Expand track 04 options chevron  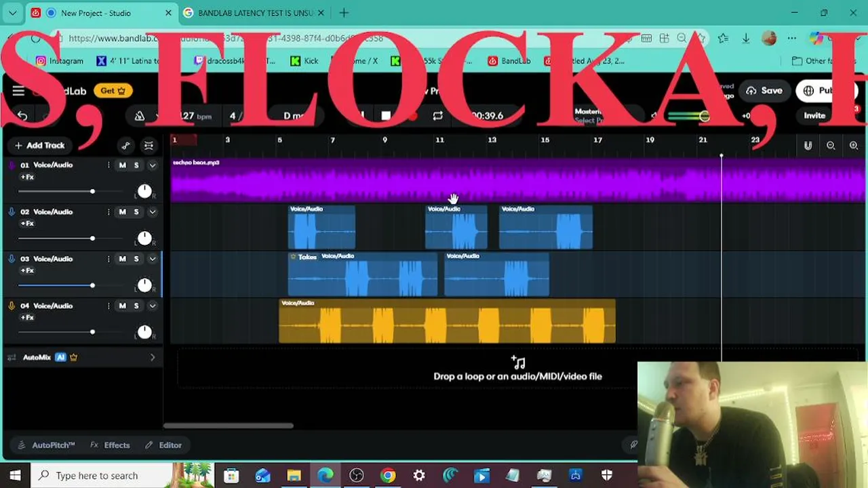(153, 306)
